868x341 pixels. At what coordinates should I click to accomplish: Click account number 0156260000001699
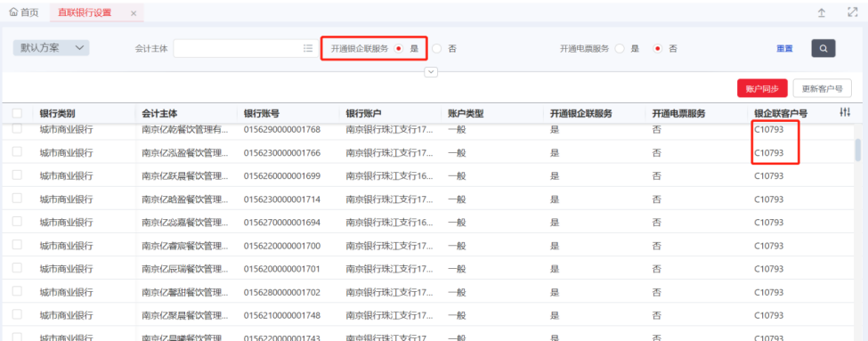pyautogui.click(x=282, y=176)
